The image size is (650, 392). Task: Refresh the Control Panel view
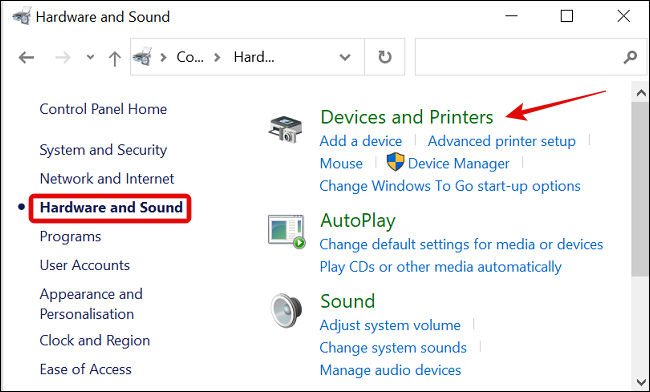[385, 57]
